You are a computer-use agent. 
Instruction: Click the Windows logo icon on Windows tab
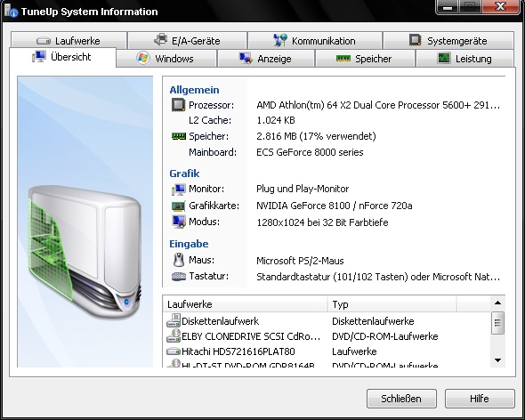[x=143, y=58]
